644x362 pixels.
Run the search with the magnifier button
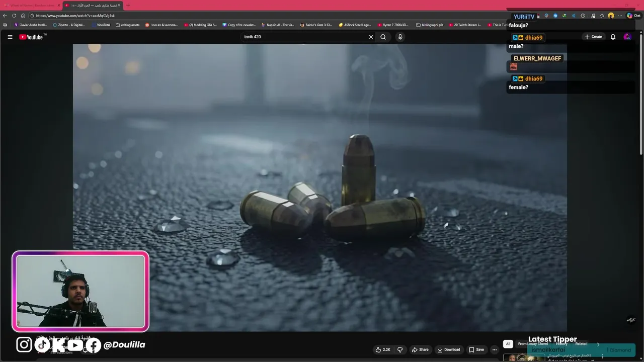tap(383, 37)
